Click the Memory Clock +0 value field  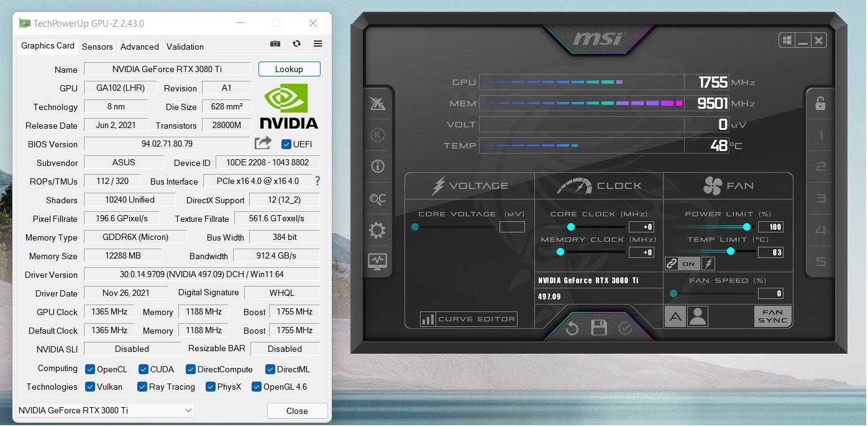click(642, 252)
